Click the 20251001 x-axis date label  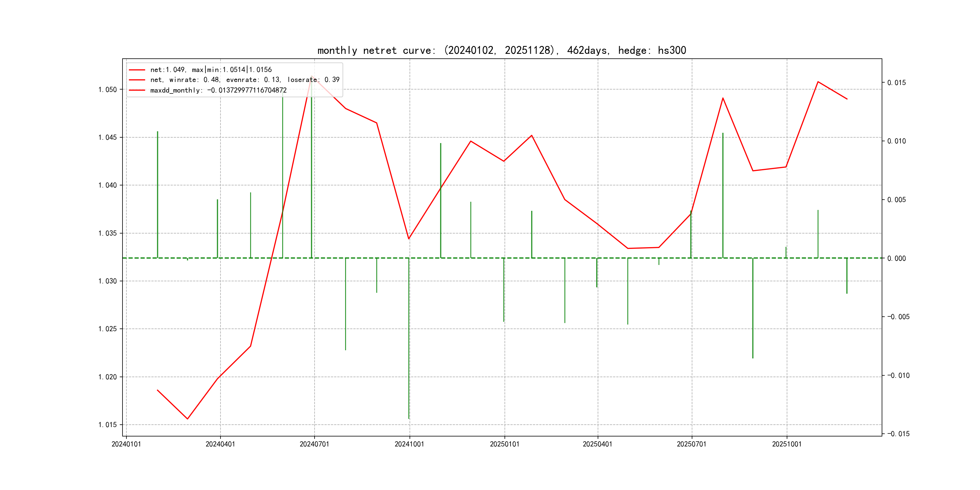pos(786,444)
